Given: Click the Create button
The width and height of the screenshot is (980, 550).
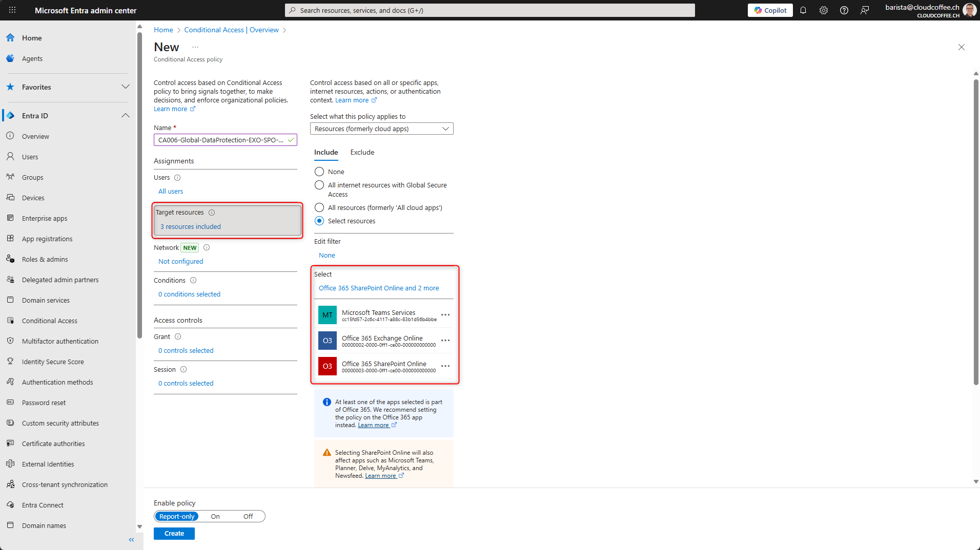Looking at the screenshot, I should point(174,534).
